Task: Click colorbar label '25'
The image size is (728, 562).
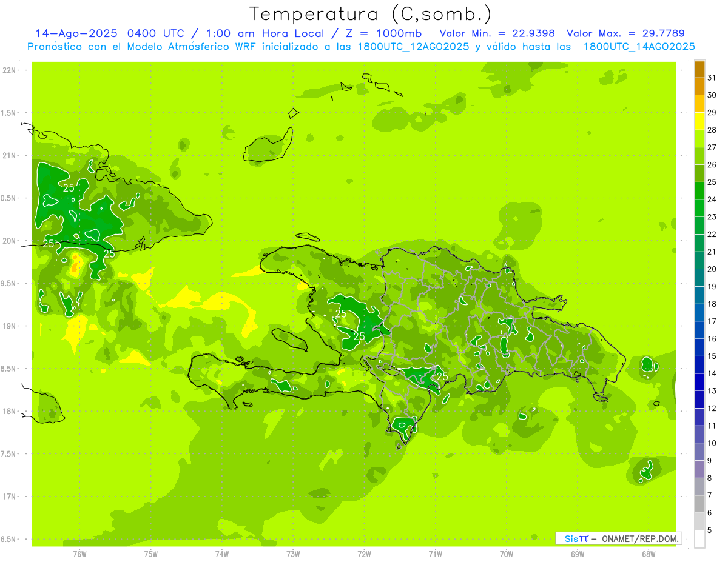Action: (x=712, y=182)
